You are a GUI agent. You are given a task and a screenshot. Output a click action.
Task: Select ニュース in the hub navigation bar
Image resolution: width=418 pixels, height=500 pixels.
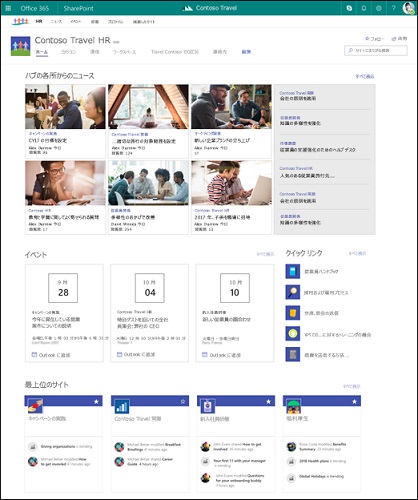tap(56, 22)
